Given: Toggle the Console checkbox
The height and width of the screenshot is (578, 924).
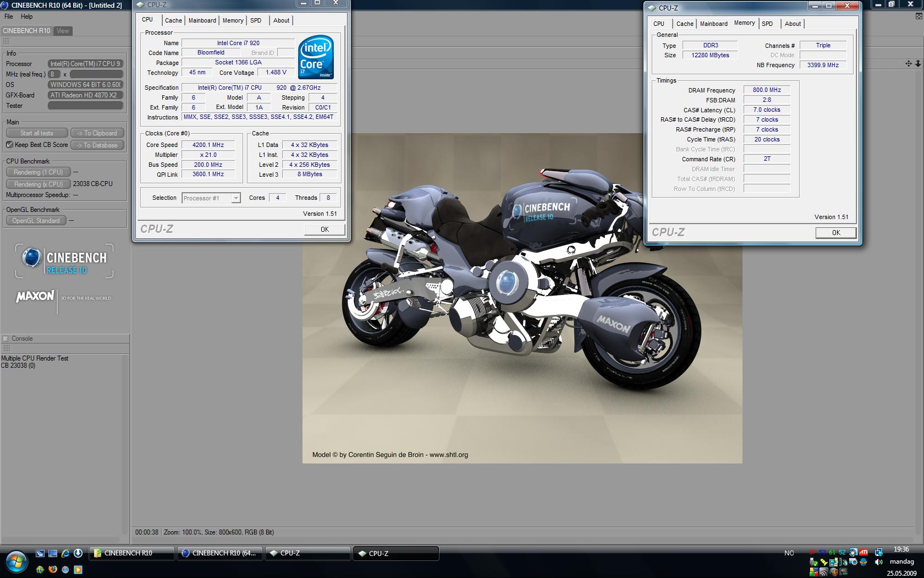Looking at the screenshot, I should pos(5,339).
